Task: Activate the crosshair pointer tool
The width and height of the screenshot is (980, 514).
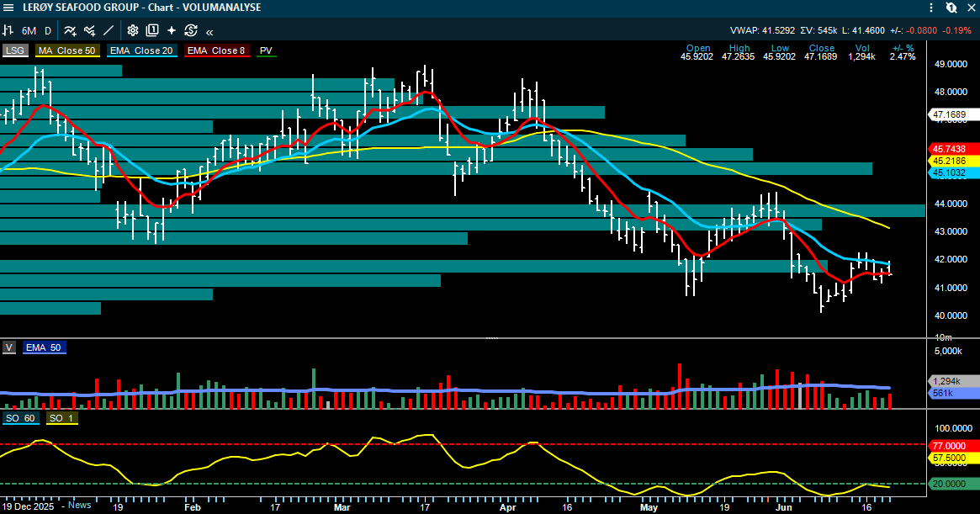Action: 172,30
